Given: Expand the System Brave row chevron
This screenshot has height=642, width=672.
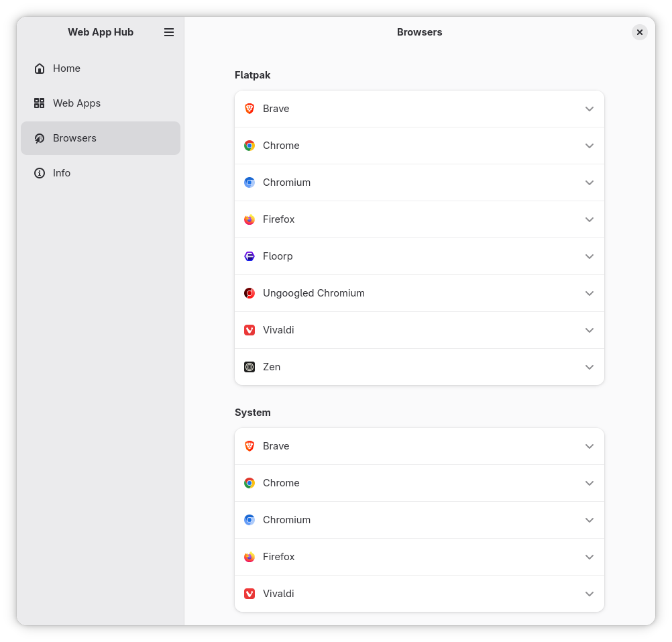Looking at the screenshot, I should point(590,446).
